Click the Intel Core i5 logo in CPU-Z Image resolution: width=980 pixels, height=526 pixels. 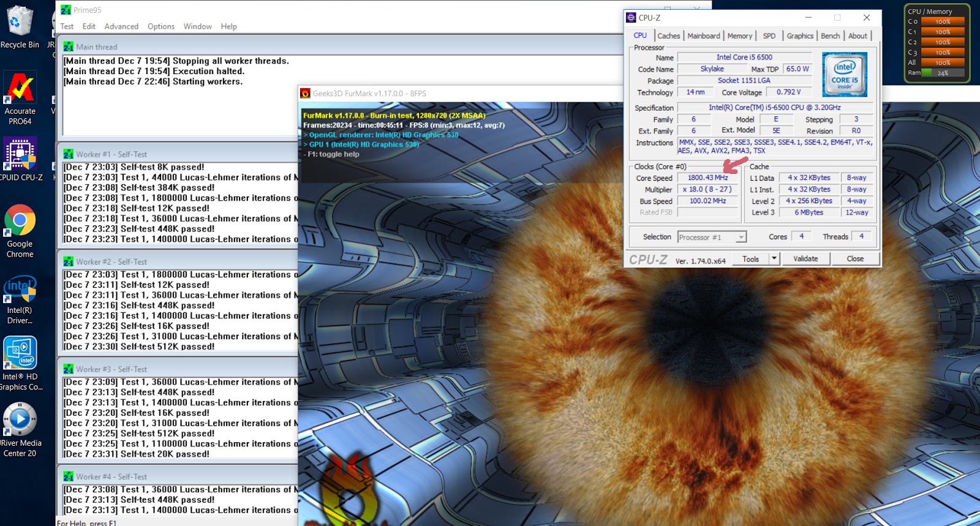(x=845, y=75)
